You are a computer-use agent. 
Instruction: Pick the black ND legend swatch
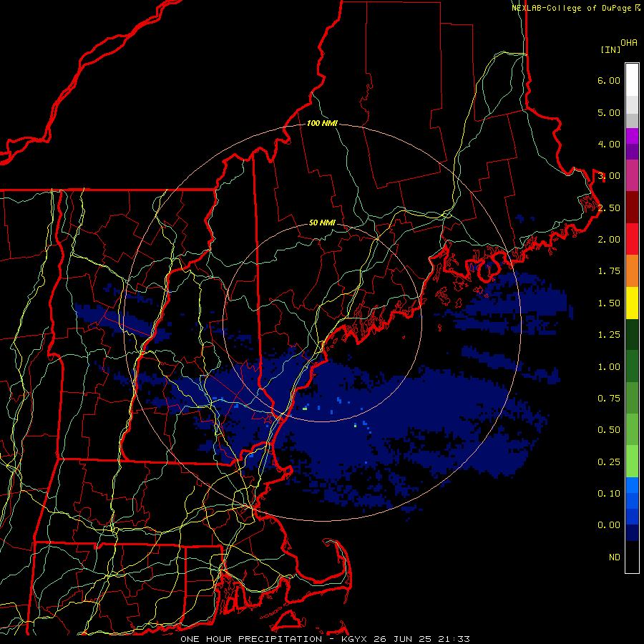(x=632, y=557)
